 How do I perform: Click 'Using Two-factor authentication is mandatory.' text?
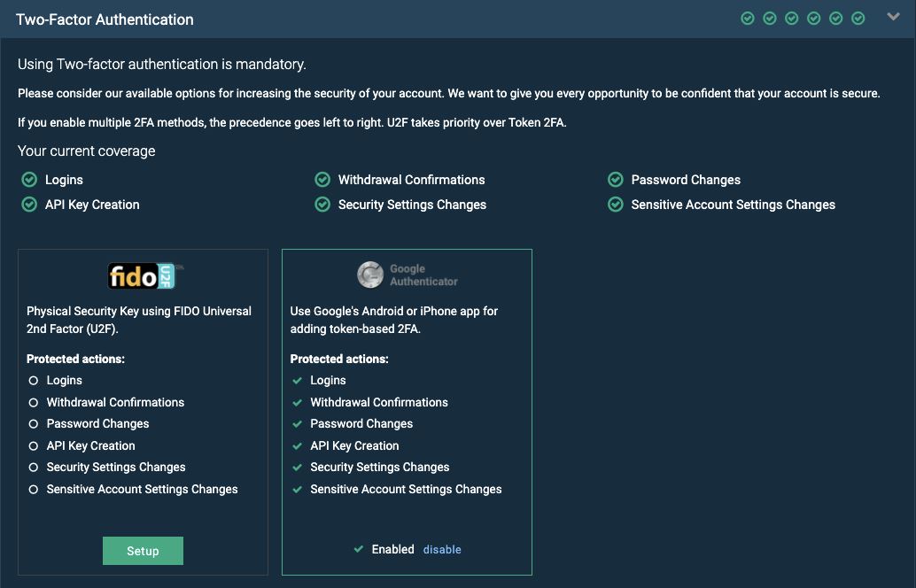[x=162, y=65]
